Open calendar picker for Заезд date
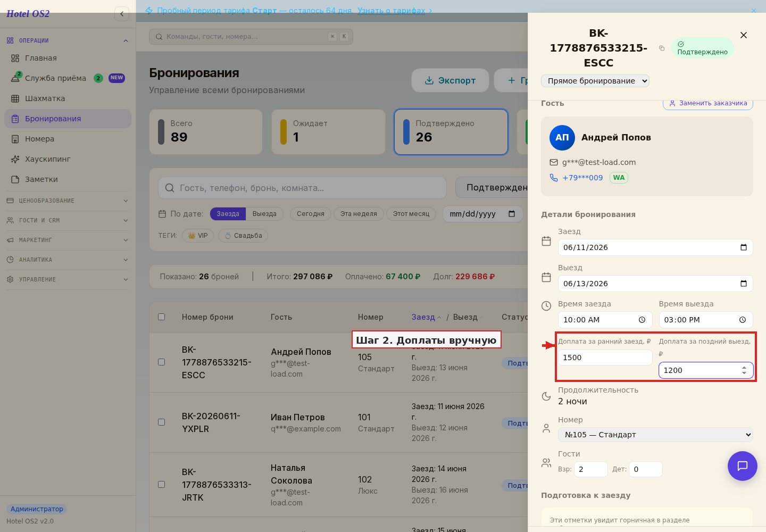The height and width of the screenshot is (532, 766). (x=744, y=247)
